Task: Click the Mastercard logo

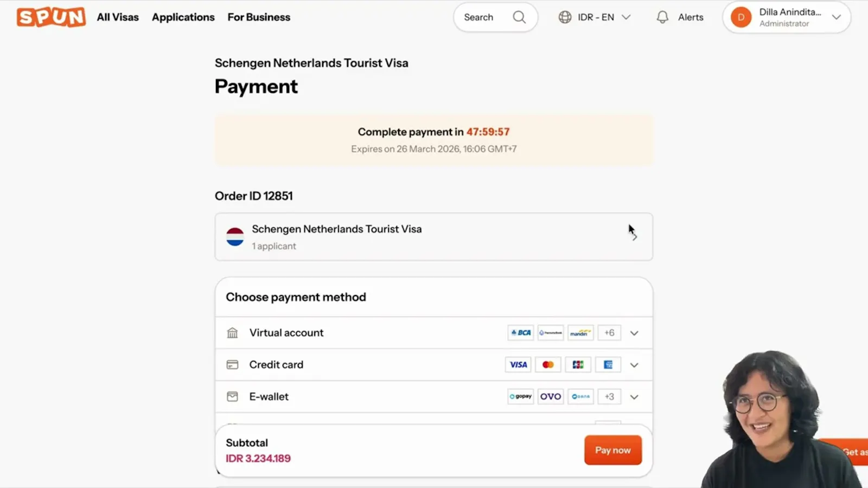Action: 548,365
